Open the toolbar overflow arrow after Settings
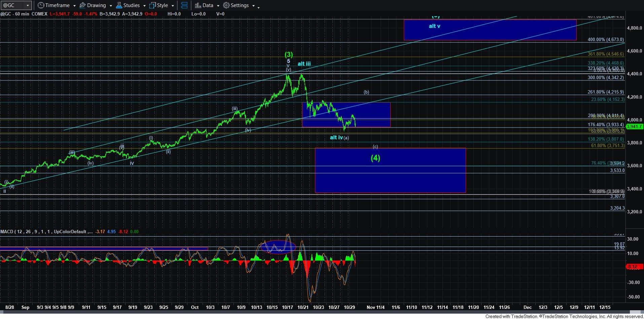The height and width of the screenshot is (319, 644). tap(258, 7)
